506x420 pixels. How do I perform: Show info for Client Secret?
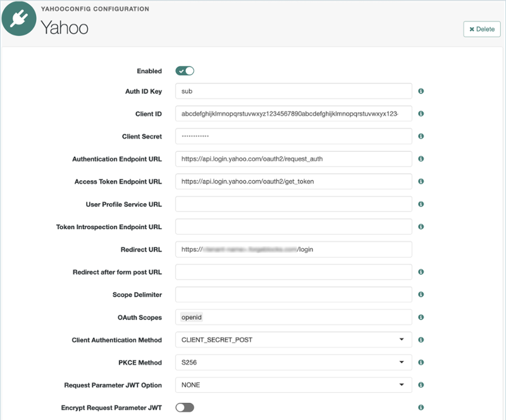coord(421,136)
